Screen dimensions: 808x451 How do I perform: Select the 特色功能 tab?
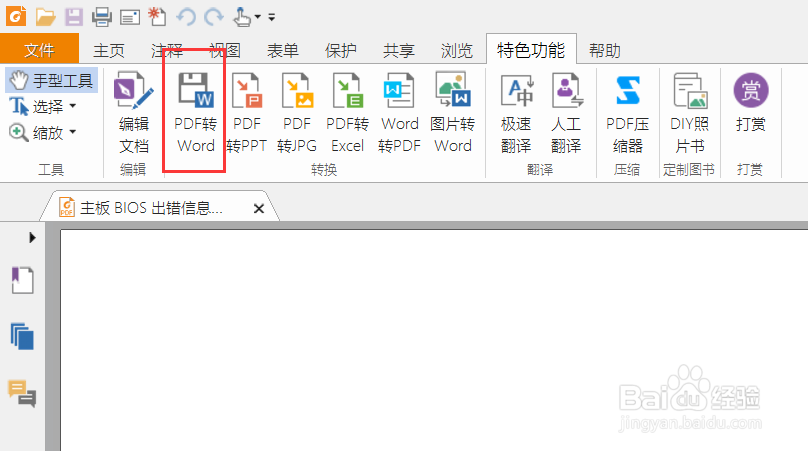[531, 50]
